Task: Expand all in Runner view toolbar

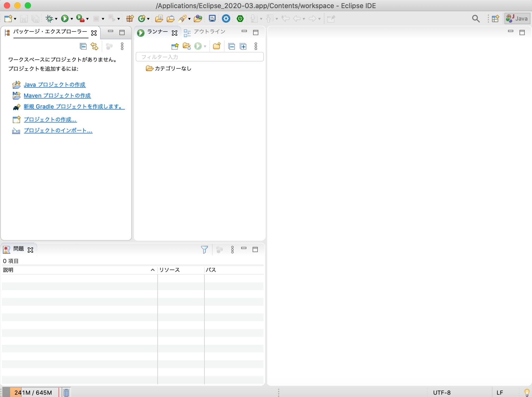Action: (243, 47)
